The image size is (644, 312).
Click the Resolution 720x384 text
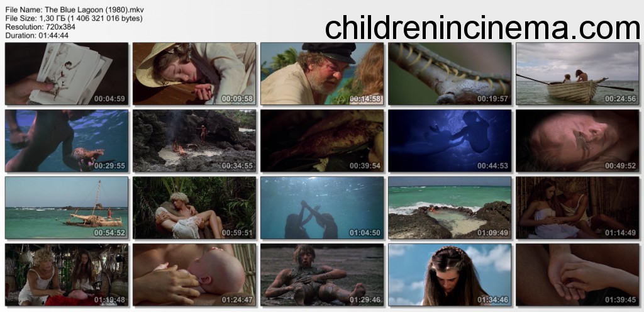[40, 26]
